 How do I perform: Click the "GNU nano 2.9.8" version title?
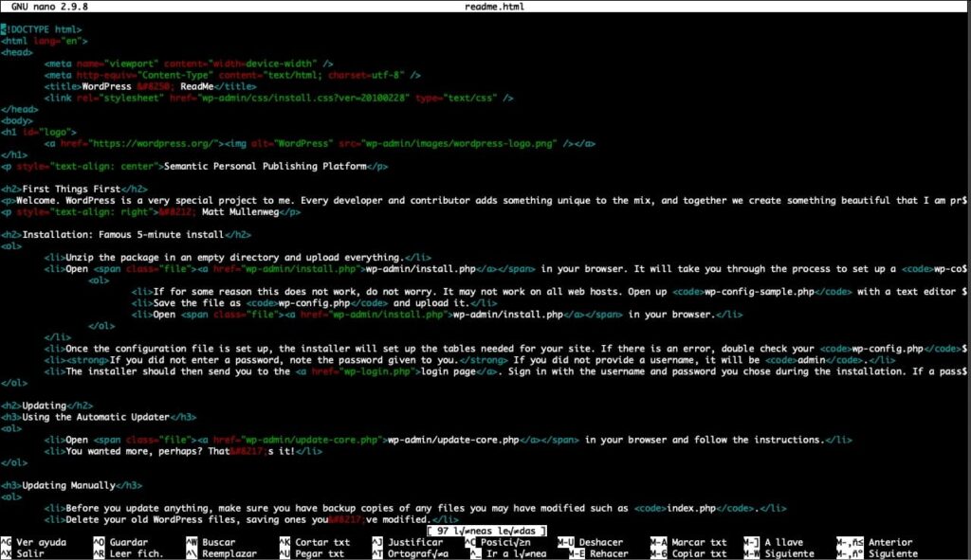pos(49,7)
